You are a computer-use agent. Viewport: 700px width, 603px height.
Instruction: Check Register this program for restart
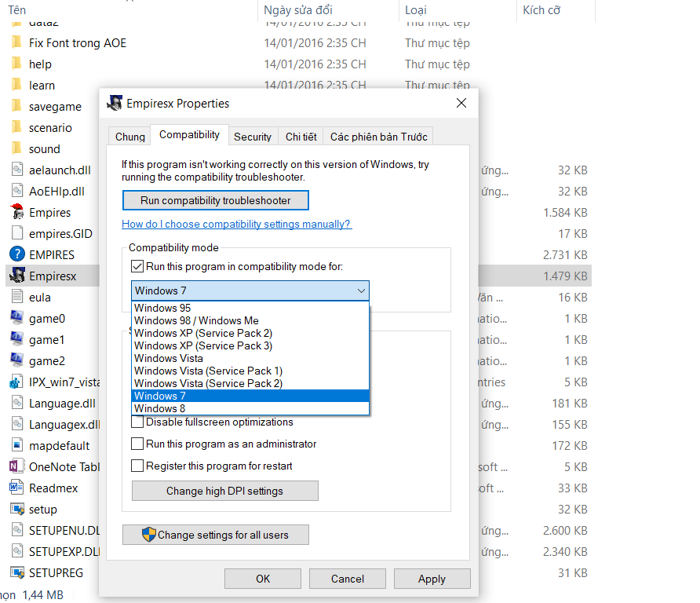tap(137, 466)
